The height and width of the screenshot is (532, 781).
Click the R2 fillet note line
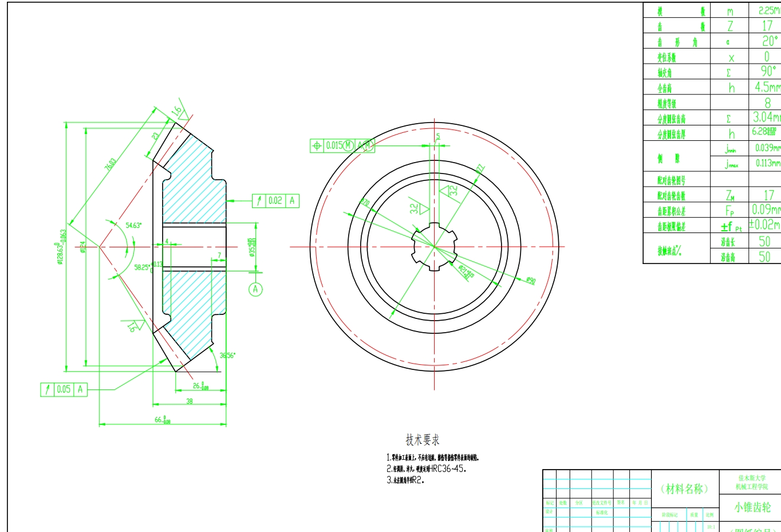point(405,480)
